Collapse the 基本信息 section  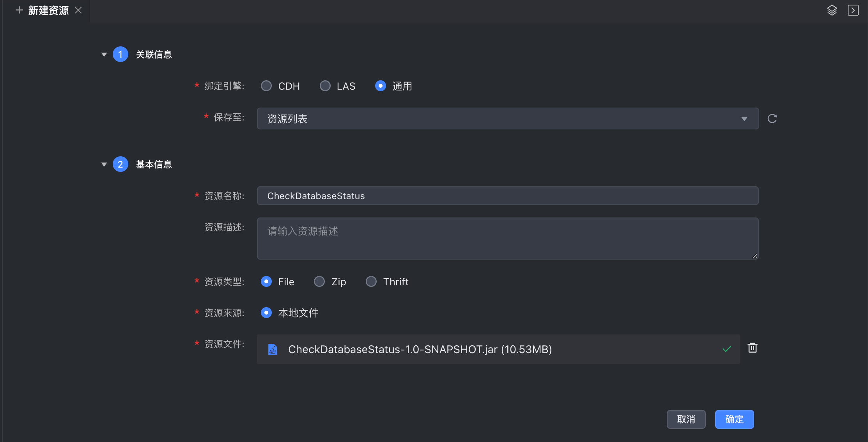[104, 164]
